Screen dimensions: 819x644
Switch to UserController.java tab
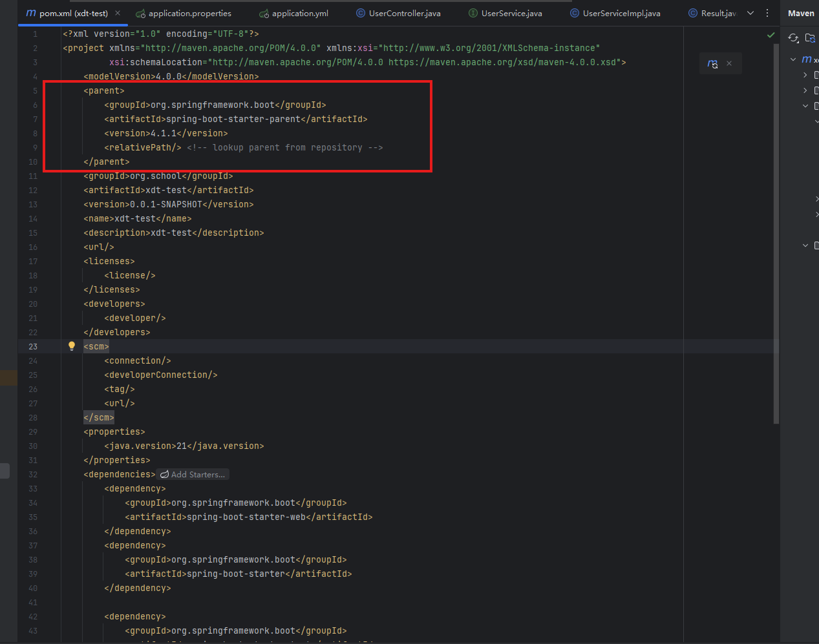tap(398, 13)
